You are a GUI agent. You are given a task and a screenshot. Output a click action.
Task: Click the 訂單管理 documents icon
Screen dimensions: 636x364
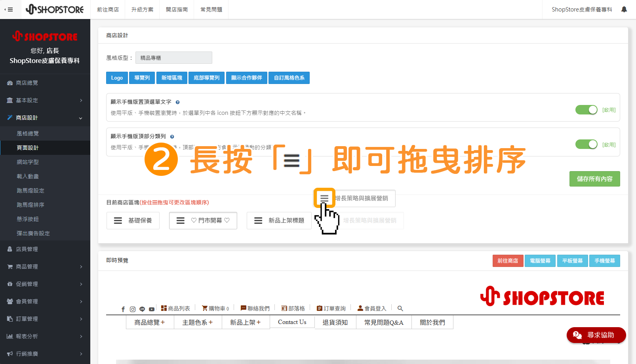10,319
